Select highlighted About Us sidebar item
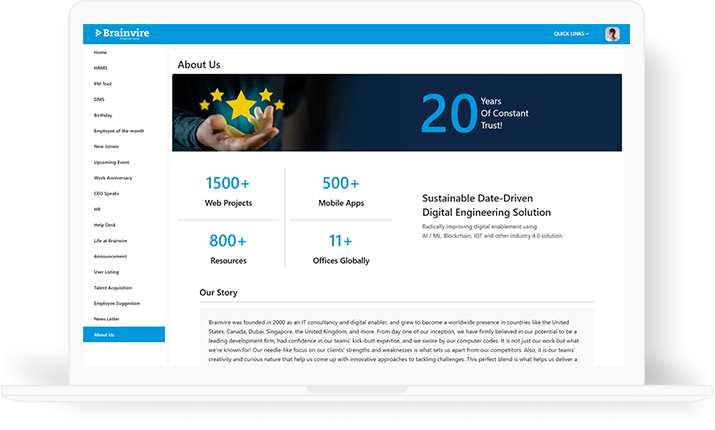 pyautogui.click(x=124, y=334)
